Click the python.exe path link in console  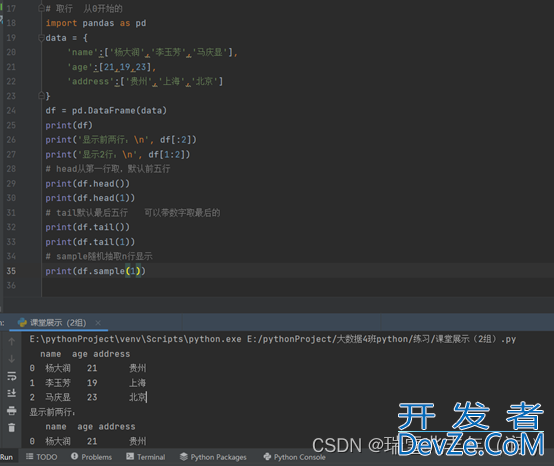point(135,339)
